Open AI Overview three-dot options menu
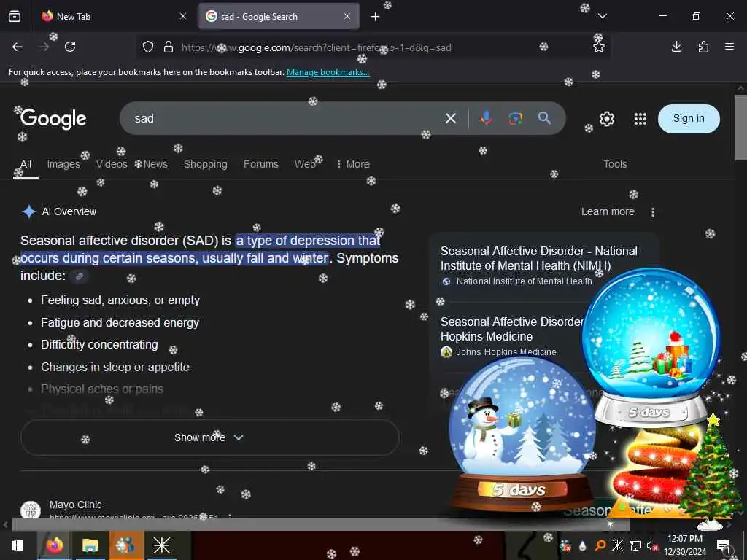The height and width of the screenshot is (560, 747). (653, 212)
